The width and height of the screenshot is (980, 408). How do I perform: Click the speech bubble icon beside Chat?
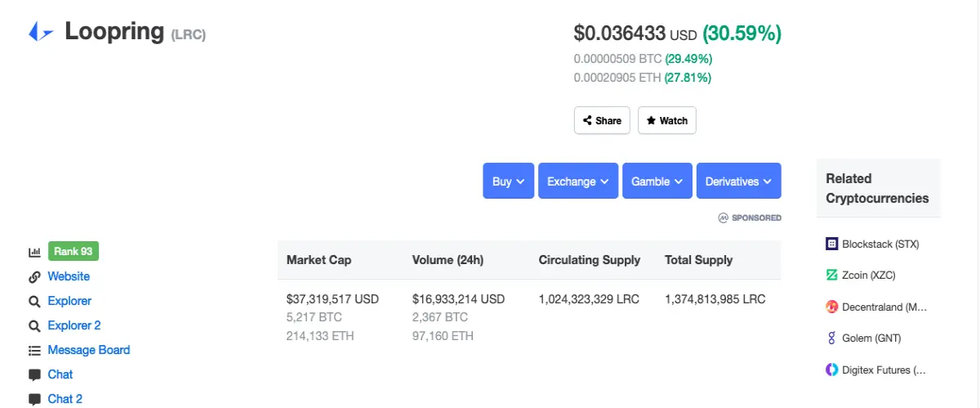[34, 374]
